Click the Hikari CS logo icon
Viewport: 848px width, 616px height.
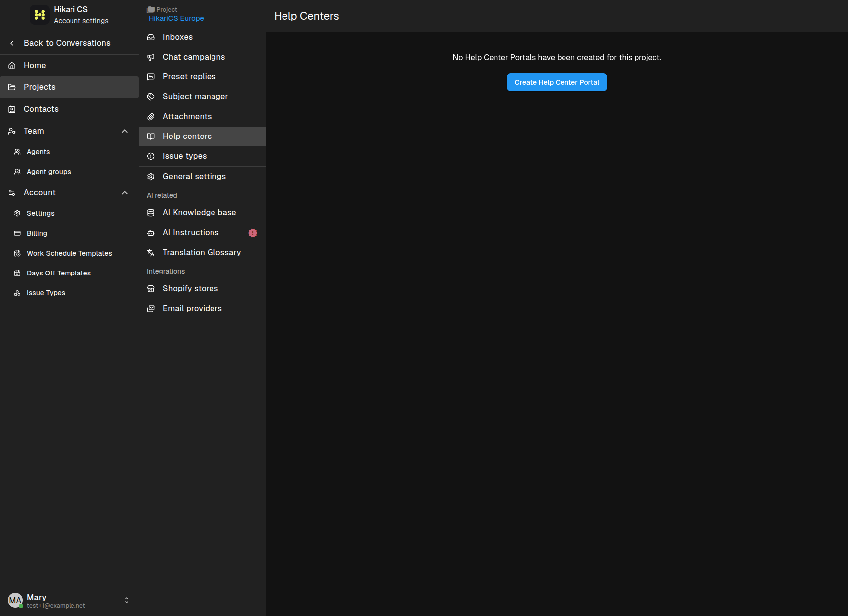(x=40, y=15)
